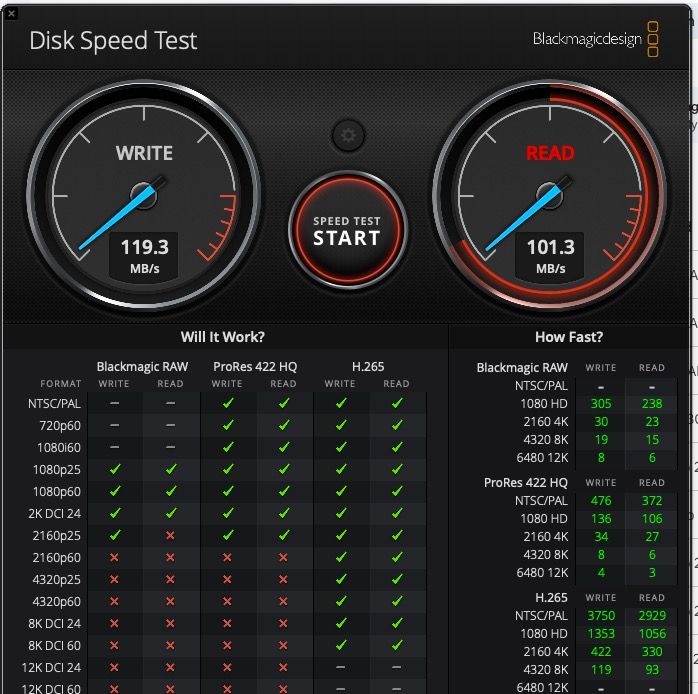Click the ProRes 422 HQ NTSC/PAL read value 372
This screenshot has height=694, width=698.
[x=652, y=501]
